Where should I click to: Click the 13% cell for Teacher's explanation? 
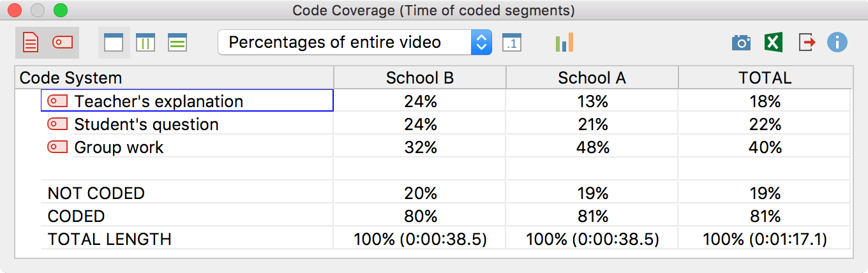592,101
